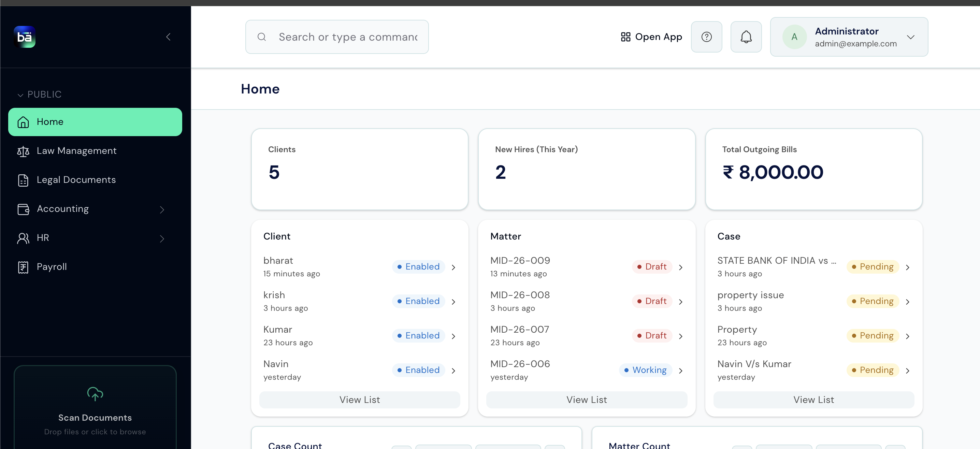Image resolution: width=980 pixels, height=449 pixels.
Task: Open the New Hires (This Year) card
Action: (x=587, y=169)
